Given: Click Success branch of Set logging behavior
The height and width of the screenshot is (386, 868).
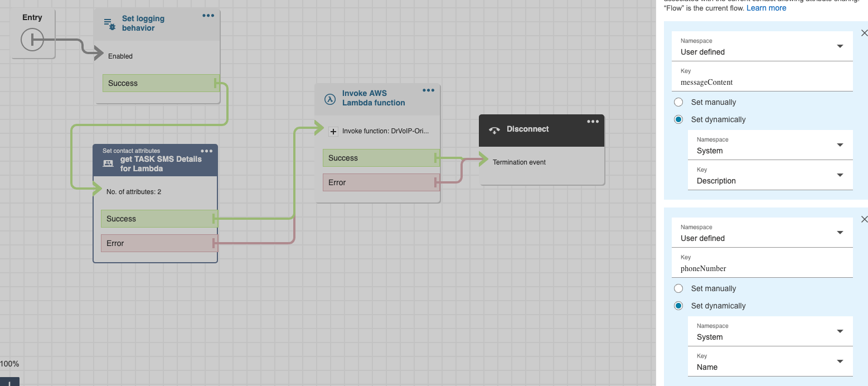Looking at the screenshot, I should coord(161,83).
